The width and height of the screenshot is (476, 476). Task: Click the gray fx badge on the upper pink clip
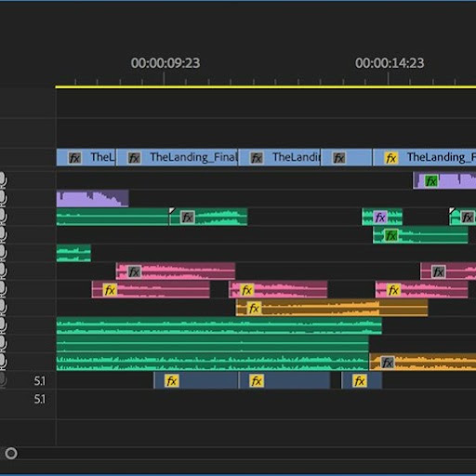(134, 271)
